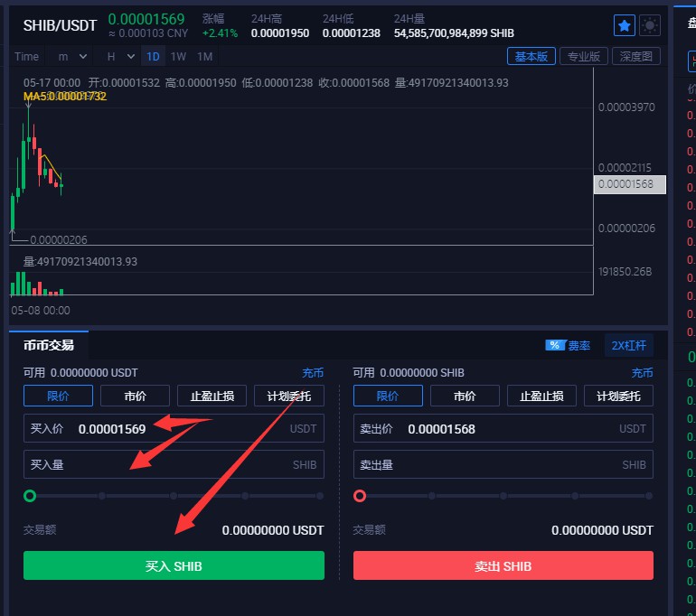Choose 市价 order type on buy side
The height and width of the screenshot is (616, 696).
tap(135, 396)
